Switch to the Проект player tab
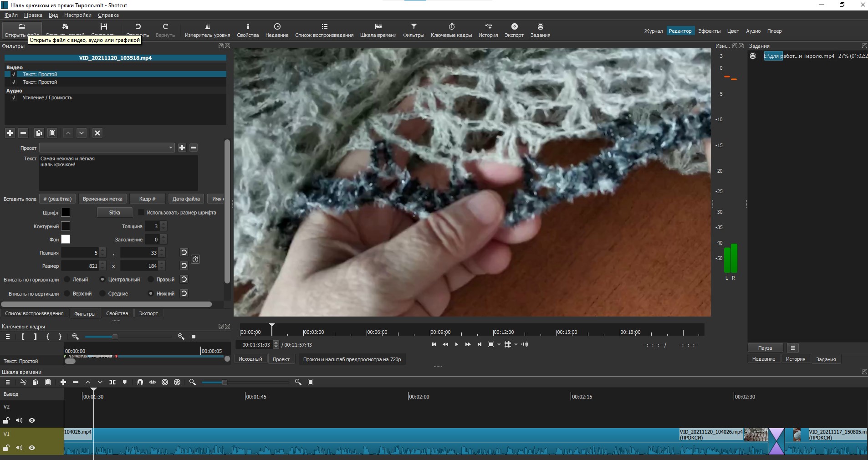 [x=281, y=359]
